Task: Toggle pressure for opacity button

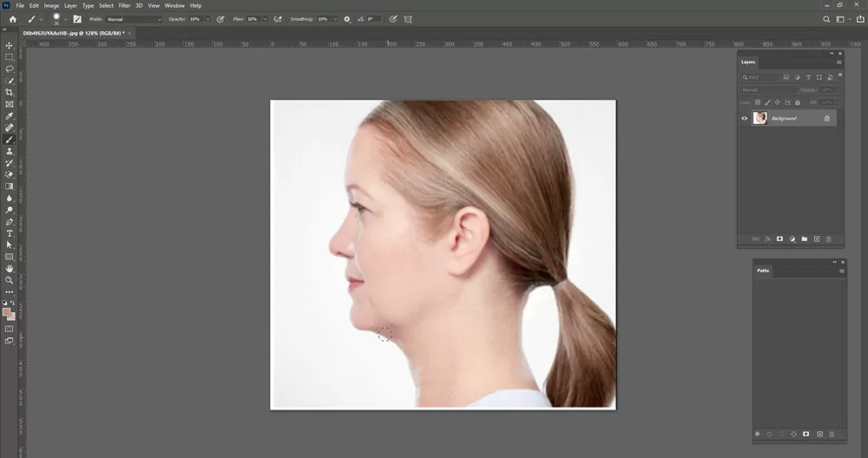Action: [x=220, y=18]
